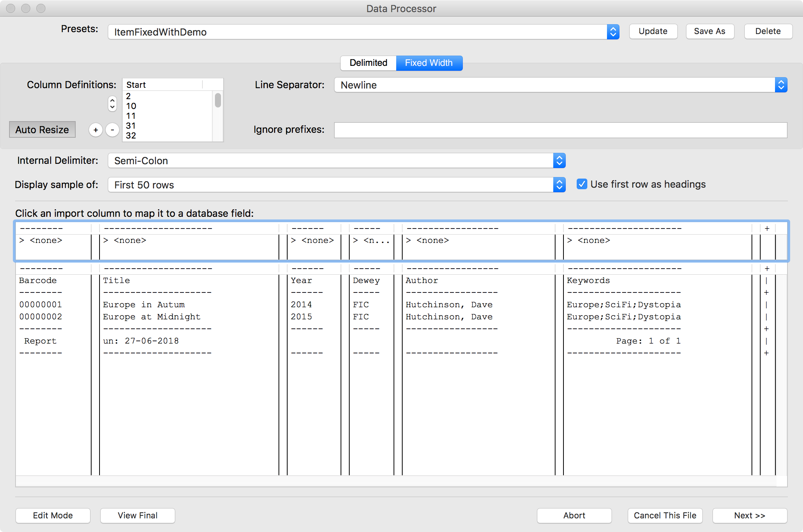Click the Update preset button

[653, 31]
